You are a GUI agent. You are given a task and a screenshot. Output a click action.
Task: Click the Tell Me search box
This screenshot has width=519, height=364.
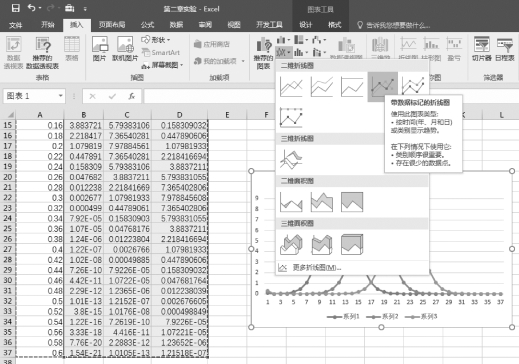(394, 25)
